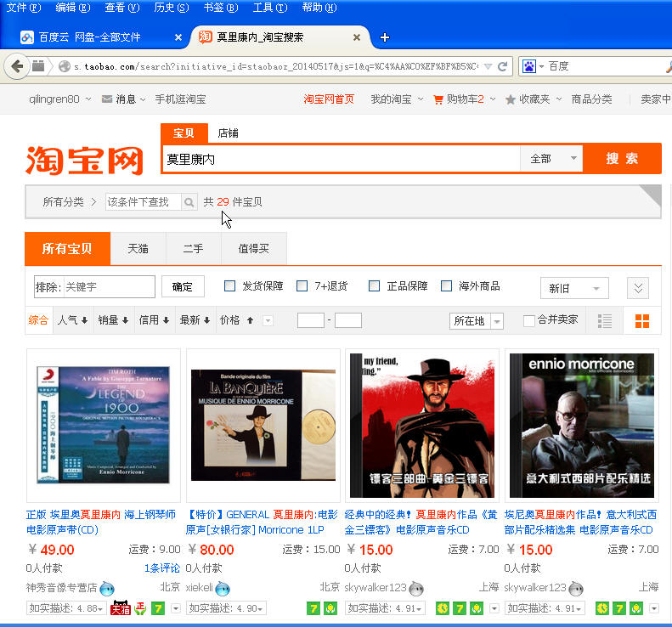Click Wangwang chat icon next to xiekeli
The width and height of the screenshot is (672, 627).
[223, 589]
